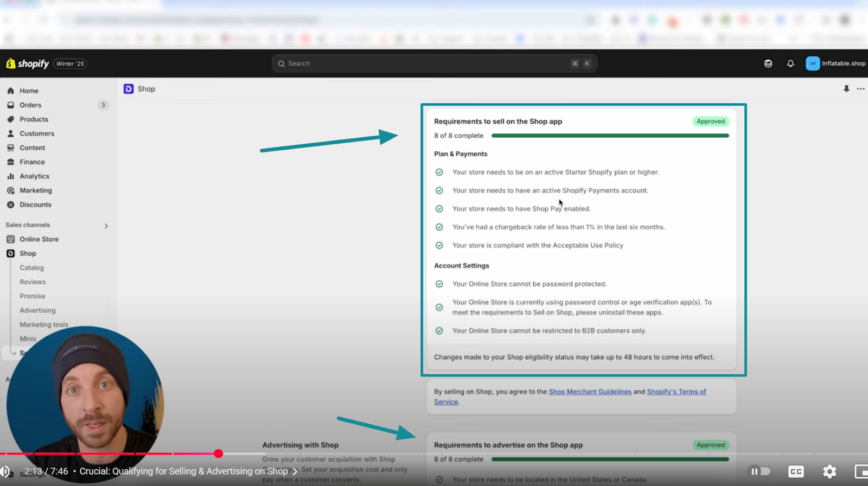Click the Products tag icon
This screenshot has width=868, height=486.
point(10,119)
